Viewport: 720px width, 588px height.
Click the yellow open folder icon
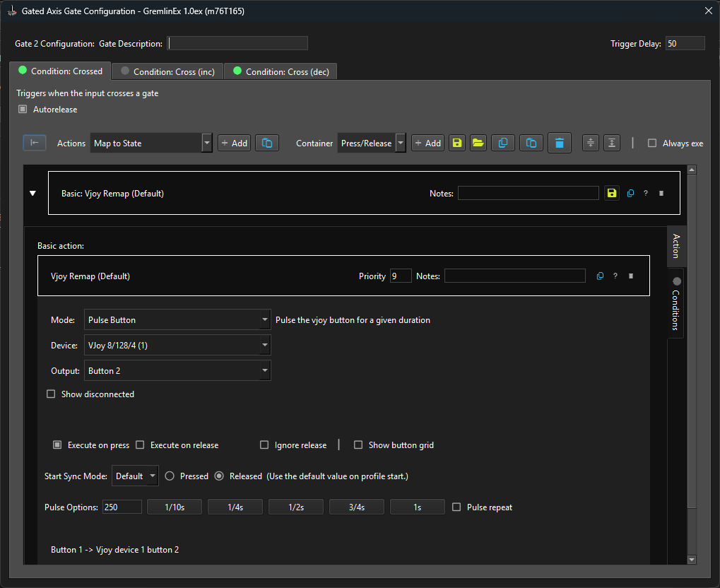click(x=478, y=143)
